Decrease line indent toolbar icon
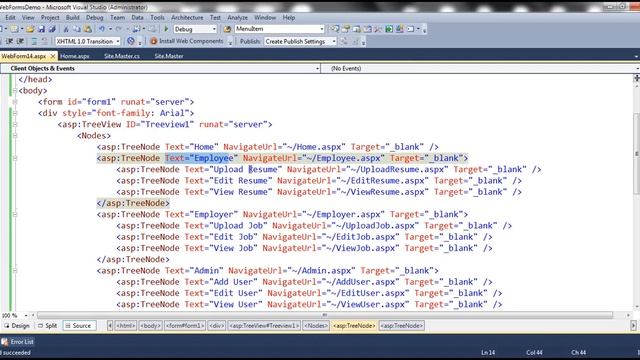Screen dimensions: 640x360 [9, 41]
